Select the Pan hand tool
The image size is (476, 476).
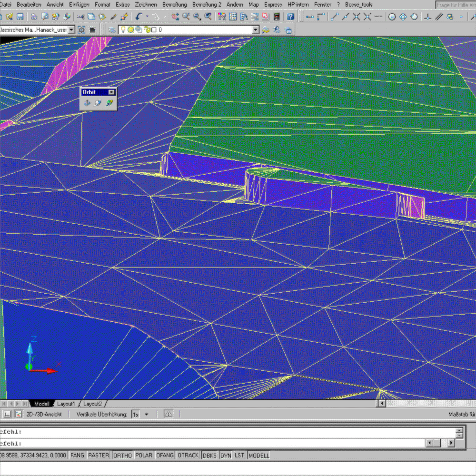pyautogui.click(x=175, y=17)
